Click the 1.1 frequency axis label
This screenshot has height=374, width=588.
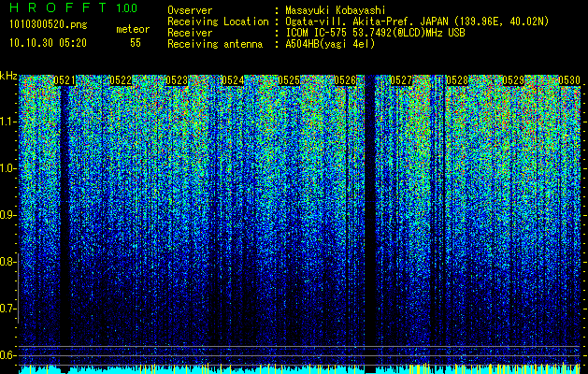pyautogui.click(x=7, y=122)
